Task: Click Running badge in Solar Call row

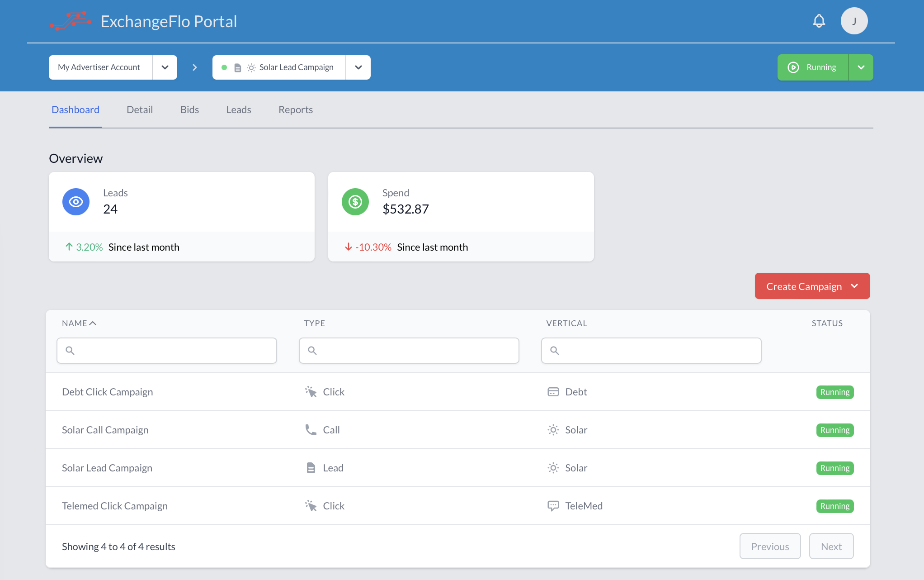Action: [834, 430]
